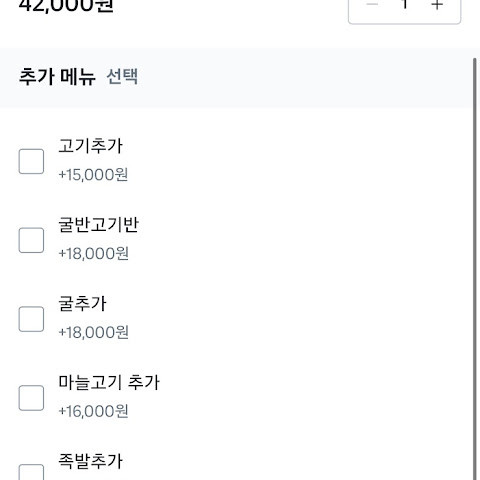Click the +18,000원 price under 굴반고기반
The height and width of the screenshot is (480, 480).
pos(93,253)
